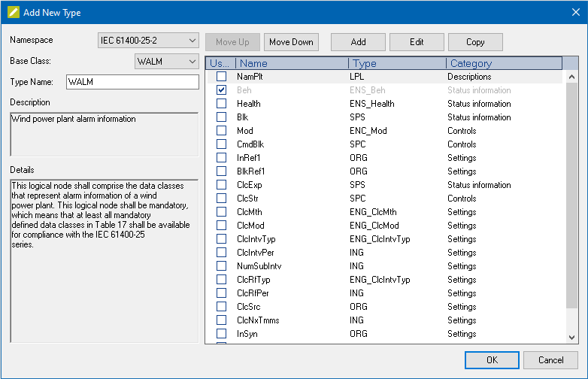
Task: Open the Namespace dropdown
Action: (148, 41)
